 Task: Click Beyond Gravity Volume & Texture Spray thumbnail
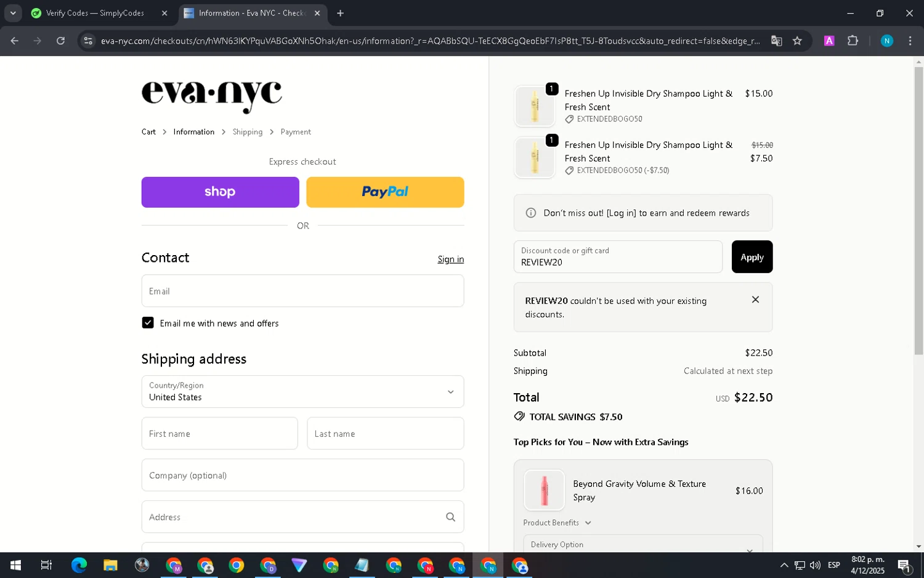pyautogui.click(x=544, y=490)
